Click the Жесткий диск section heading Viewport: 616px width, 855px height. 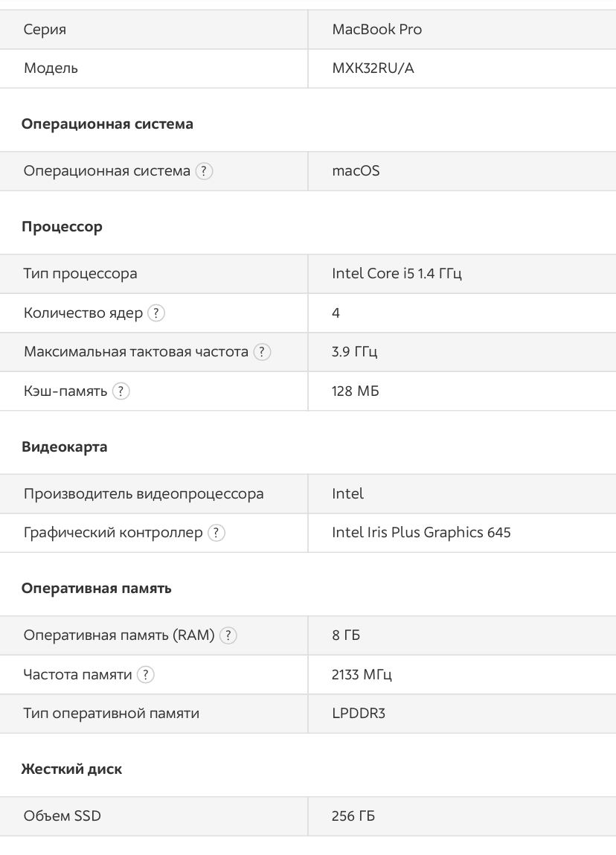pos(71,769)
